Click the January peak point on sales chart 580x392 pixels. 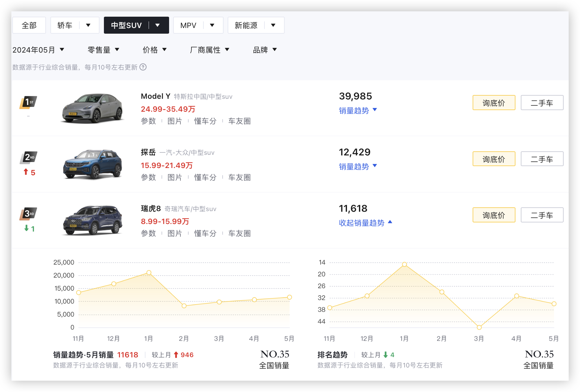click(x=149, y=272)
